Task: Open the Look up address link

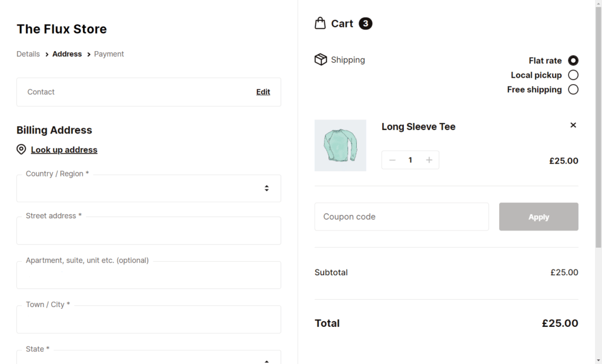Action: tap(64, 150)
